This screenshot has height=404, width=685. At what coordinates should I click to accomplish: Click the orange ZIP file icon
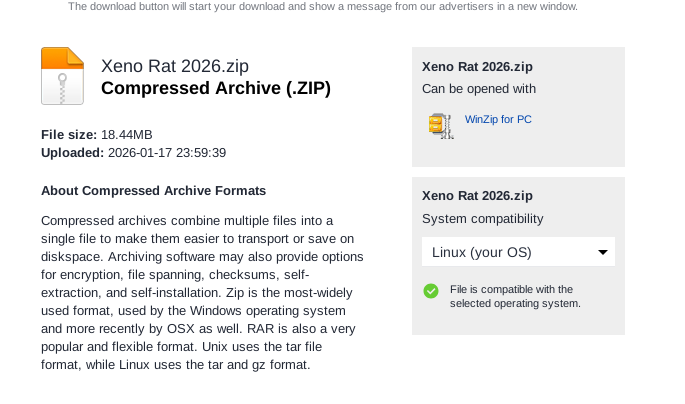click(62, 76)
